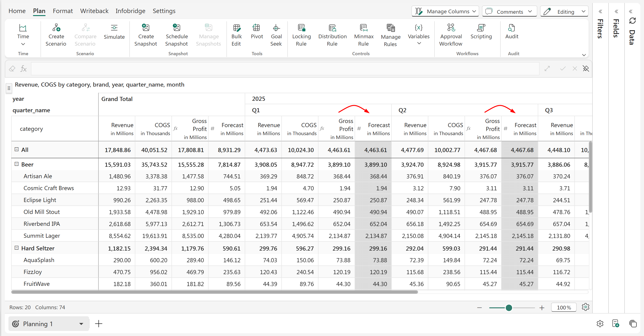Click the Locking Rule icon

coord(302,28)
